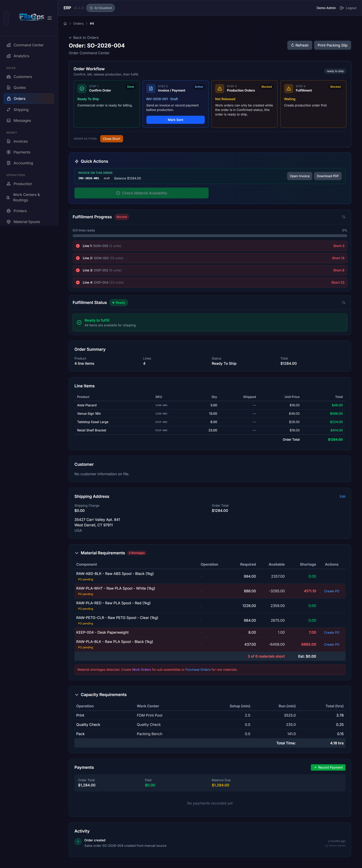
Task: Click Step 1 Confirm Order check icon
Action: [82, 89]
